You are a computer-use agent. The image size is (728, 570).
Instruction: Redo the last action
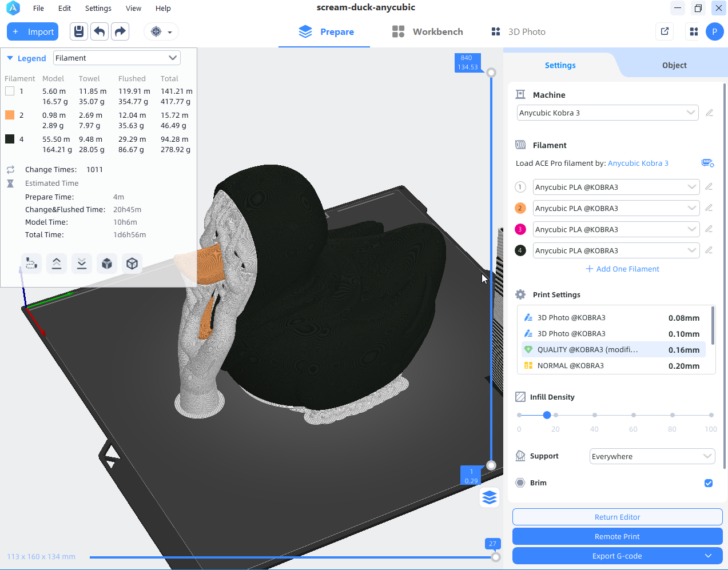coord(120,32)
